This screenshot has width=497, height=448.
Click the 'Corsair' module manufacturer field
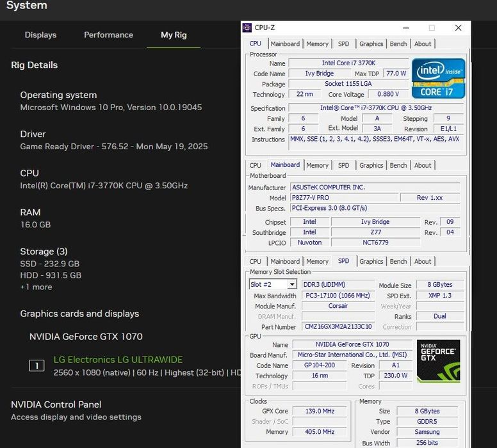coord(338,306)
